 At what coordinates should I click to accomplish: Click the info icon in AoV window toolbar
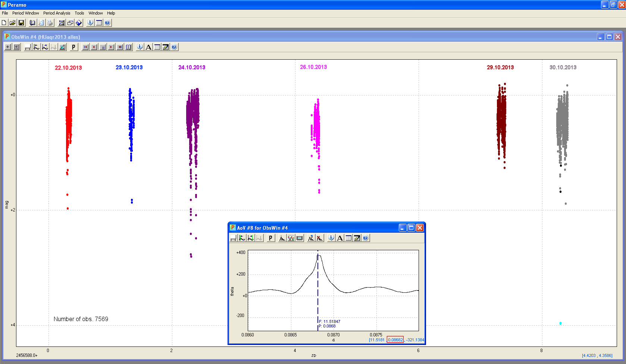(331, 238)
